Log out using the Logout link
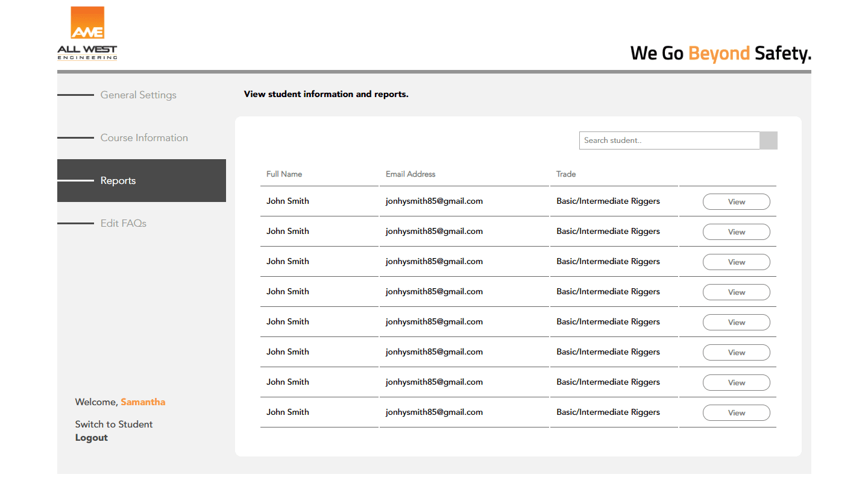Viewport: 868px width, 489px height. [x=92, y=438]
